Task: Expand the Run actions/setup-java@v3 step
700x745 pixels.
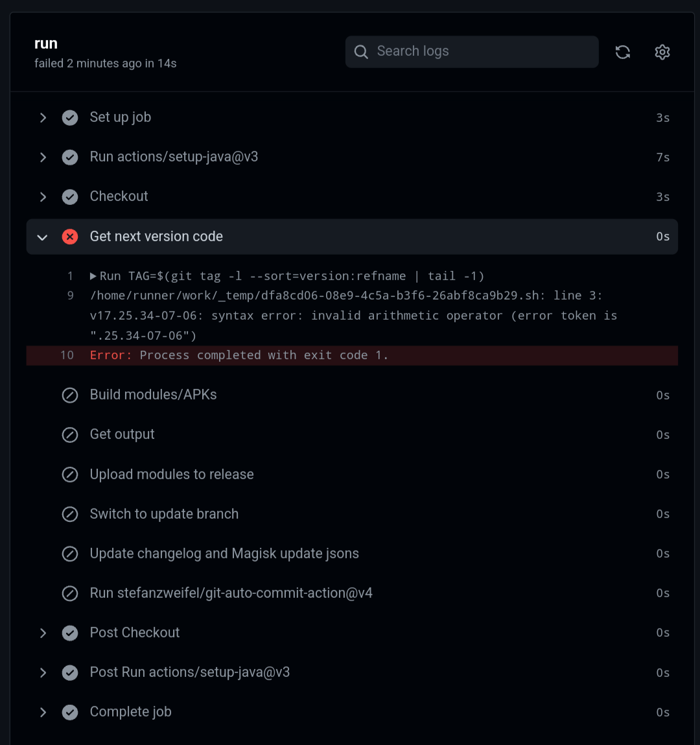Action: tap(43, 157)
